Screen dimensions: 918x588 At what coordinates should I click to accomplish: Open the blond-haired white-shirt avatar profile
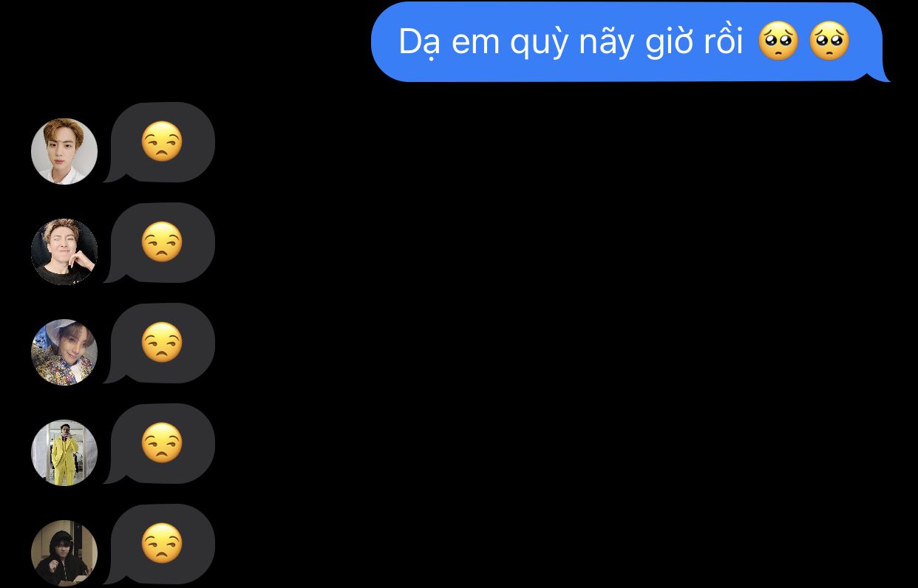click(x=64, y=151)
